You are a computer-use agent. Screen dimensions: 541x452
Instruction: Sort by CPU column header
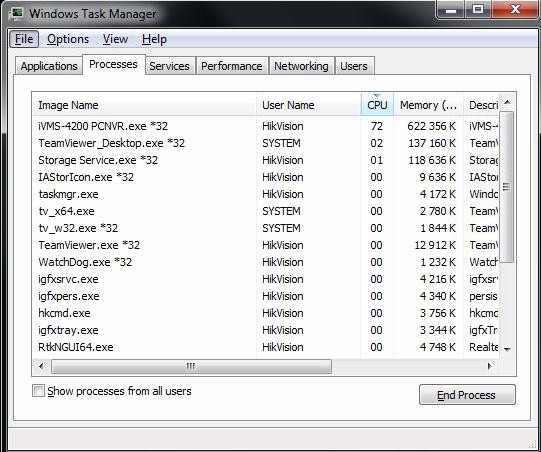(377, 105)
